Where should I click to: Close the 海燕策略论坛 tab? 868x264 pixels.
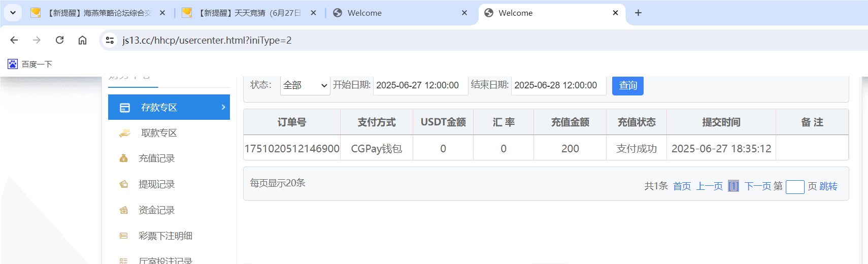162,13
